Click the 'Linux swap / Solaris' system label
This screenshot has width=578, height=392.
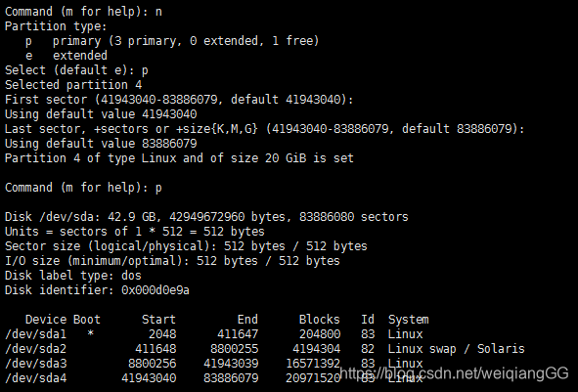[456, 349]
